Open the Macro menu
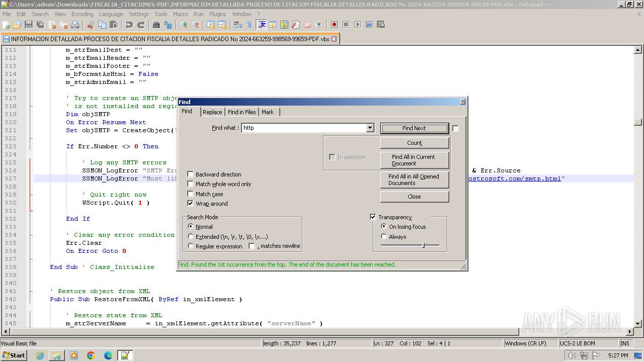 [x=180, y=14]
